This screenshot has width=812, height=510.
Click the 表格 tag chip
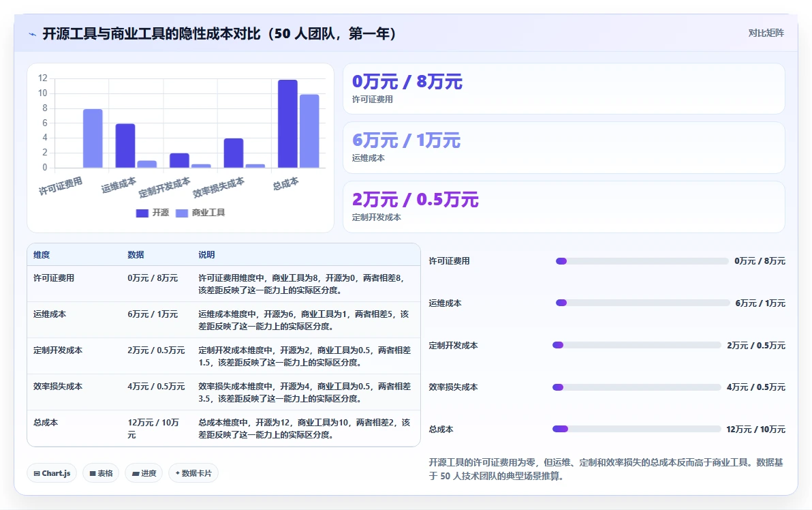point(101,473)
